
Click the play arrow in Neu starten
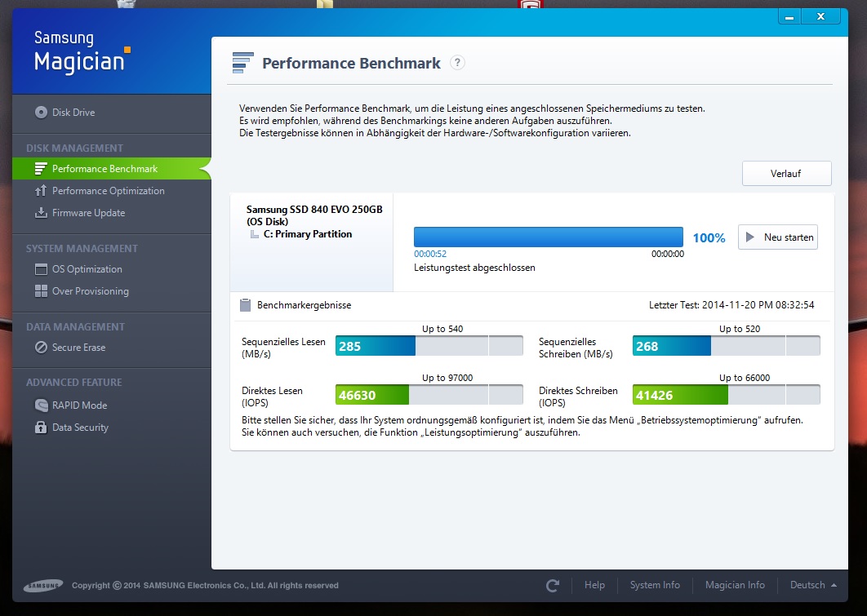pos(749,237)
